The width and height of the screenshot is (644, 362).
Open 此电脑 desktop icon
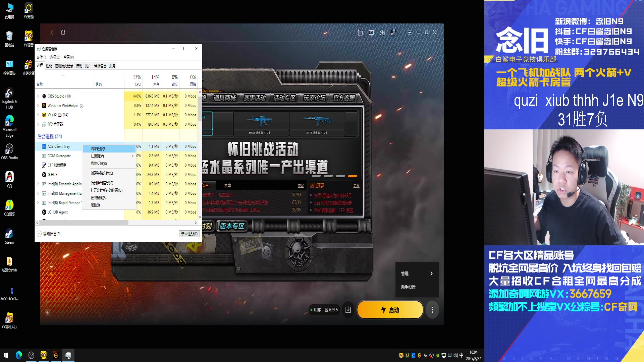point(9,11)
